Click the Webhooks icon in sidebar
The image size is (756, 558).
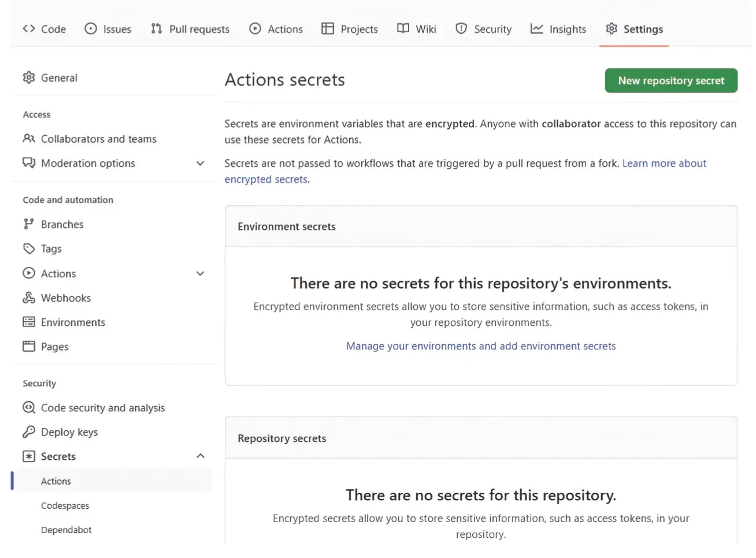(29, 298)
